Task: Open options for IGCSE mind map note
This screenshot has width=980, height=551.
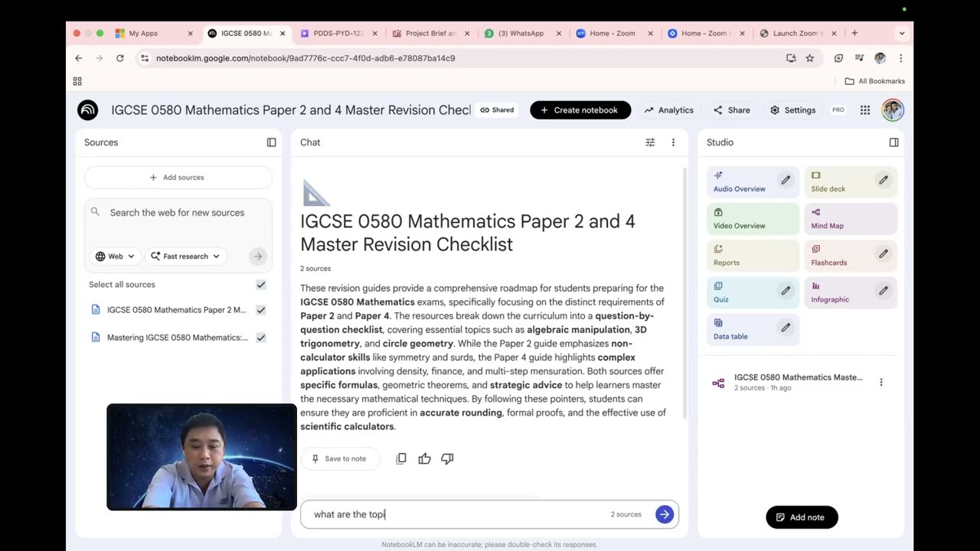Action: tap(881, 382)
